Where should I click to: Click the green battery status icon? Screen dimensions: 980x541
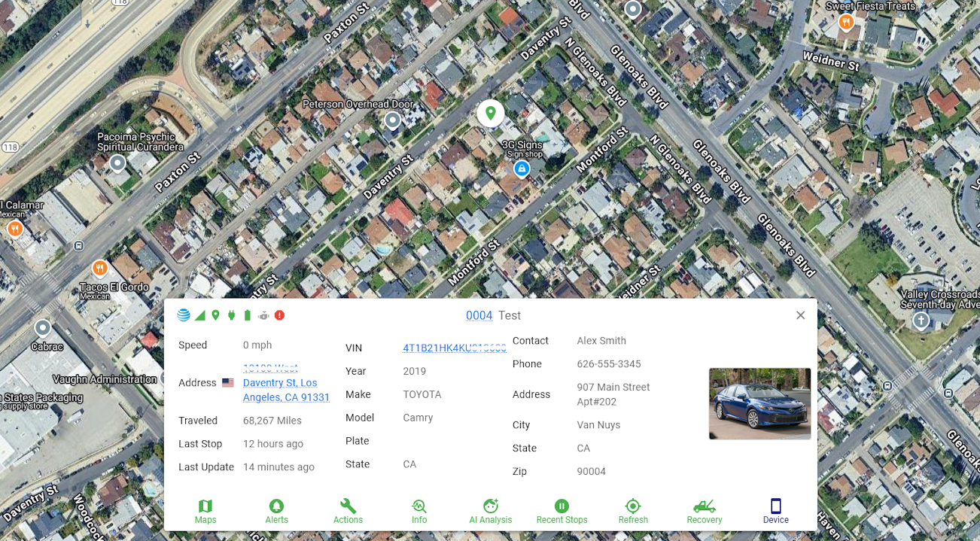[x=247, y=315]
